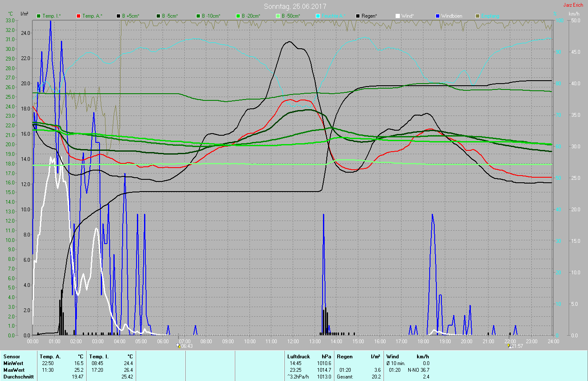Click the blue Windböen legend square
This screenshot has width=588, height=381.
click(438, 16)
